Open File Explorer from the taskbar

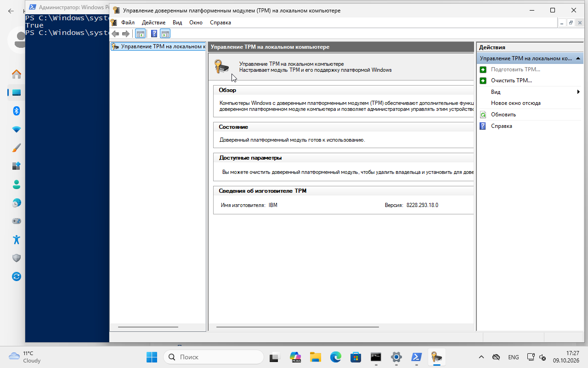[x=315, y=357]
